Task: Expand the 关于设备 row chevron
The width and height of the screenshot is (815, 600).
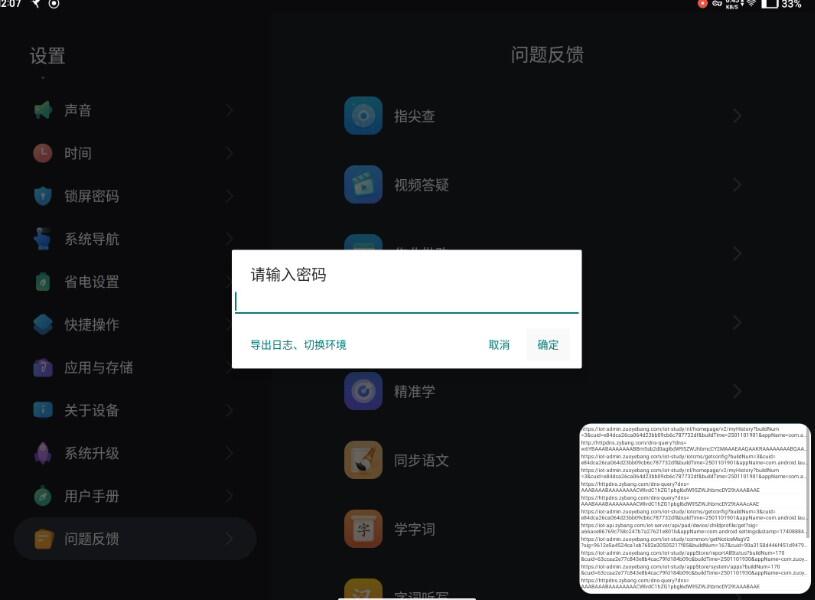Action: point(229,410)
